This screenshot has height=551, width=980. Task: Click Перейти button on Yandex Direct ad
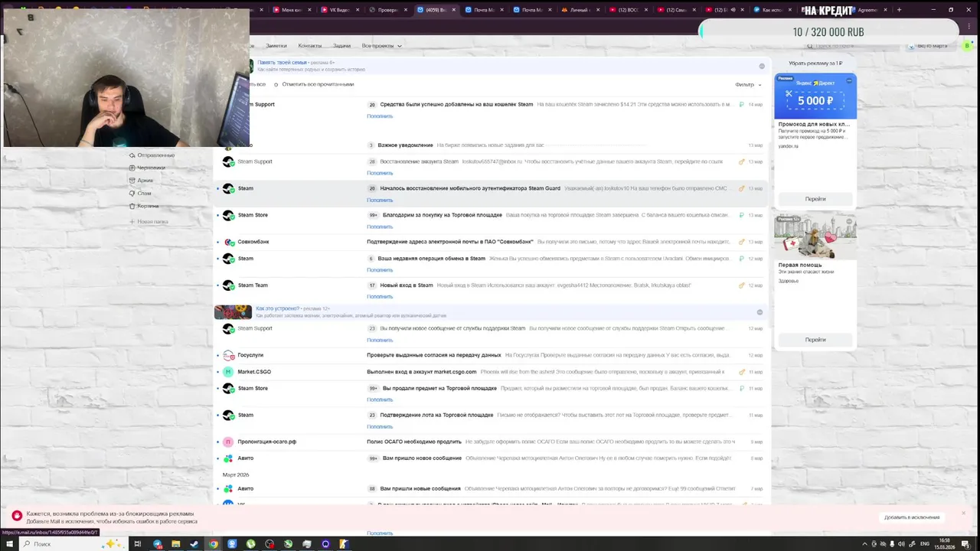click(x=815, y=199)
